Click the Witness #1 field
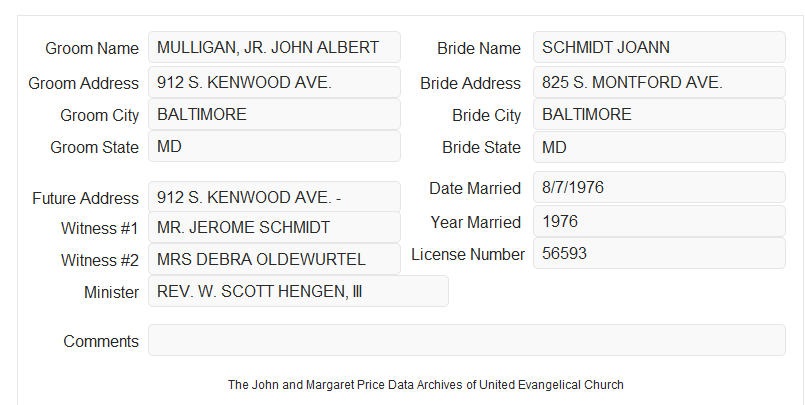Viewport: 805px width, 405px height. pyautogui.click(x=274, y=227)
